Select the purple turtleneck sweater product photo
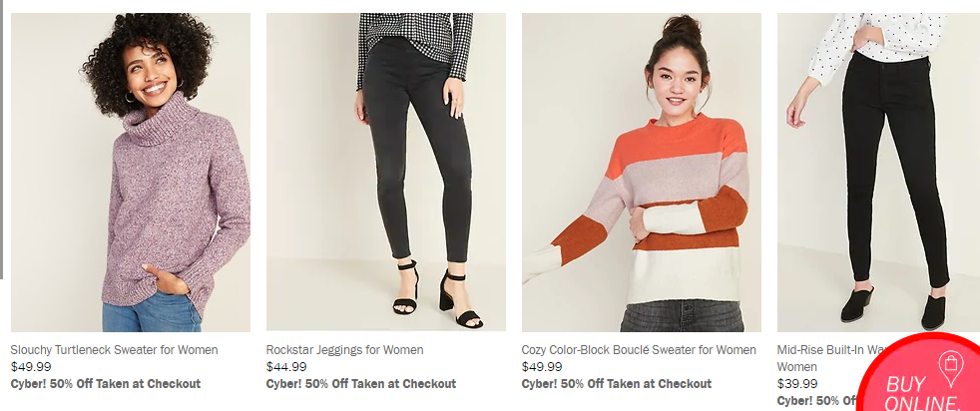 pyautogui.click(x=131, y=173)
